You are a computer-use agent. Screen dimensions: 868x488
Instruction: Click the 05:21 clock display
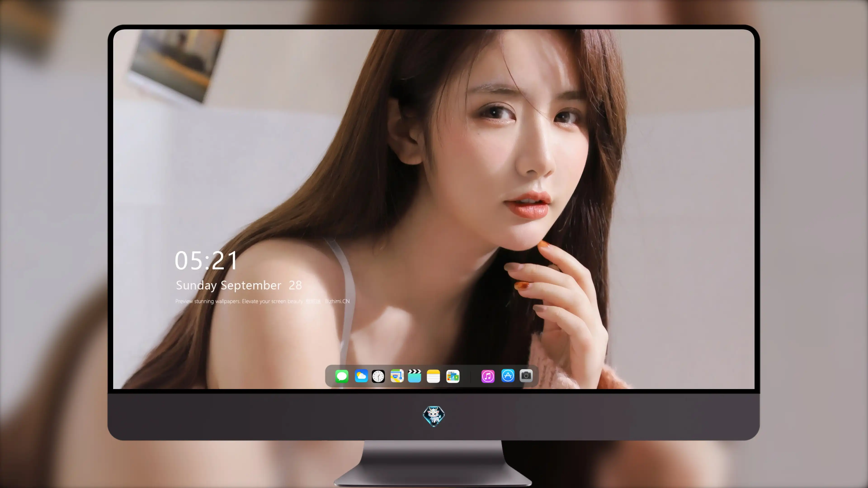point(206,260)
